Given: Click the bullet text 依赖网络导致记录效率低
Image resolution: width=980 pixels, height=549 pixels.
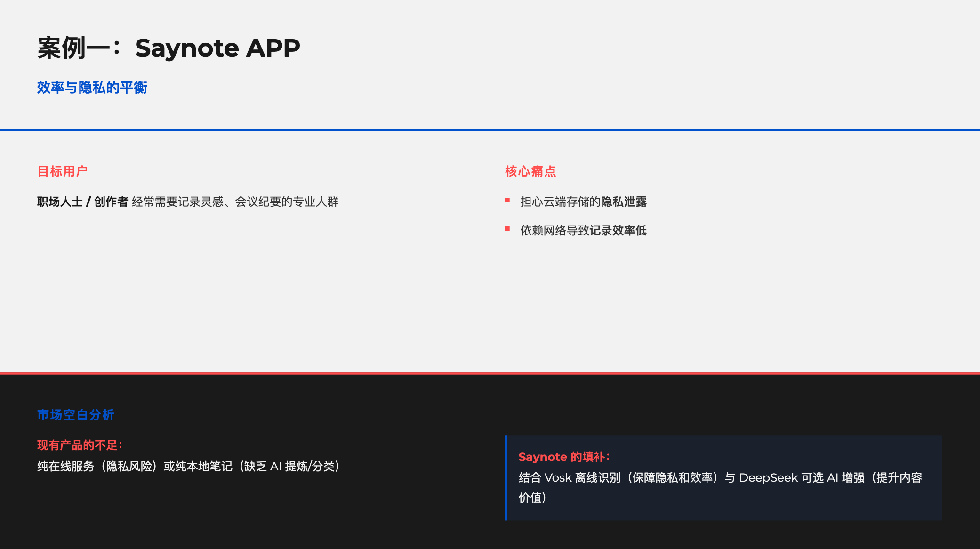Looking at the screenshot, I should (583, 231).
